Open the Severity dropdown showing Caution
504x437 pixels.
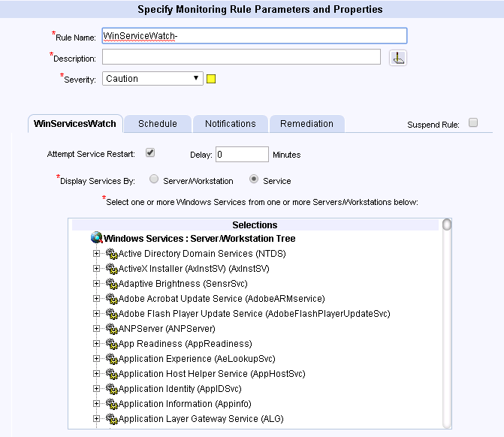point(152,78)
